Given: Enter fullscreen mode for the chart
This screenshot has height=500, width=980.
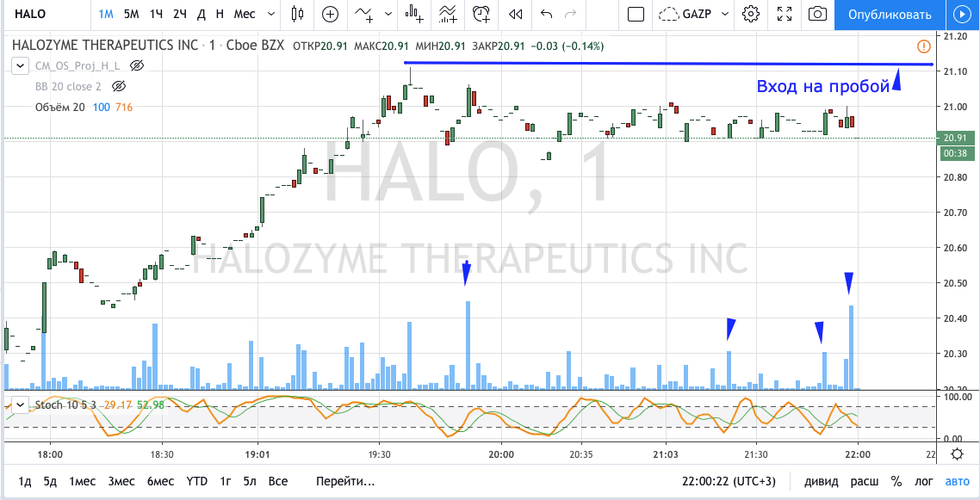Looking at the screenshot, I should pyautogui.click(x=784, y=14).
